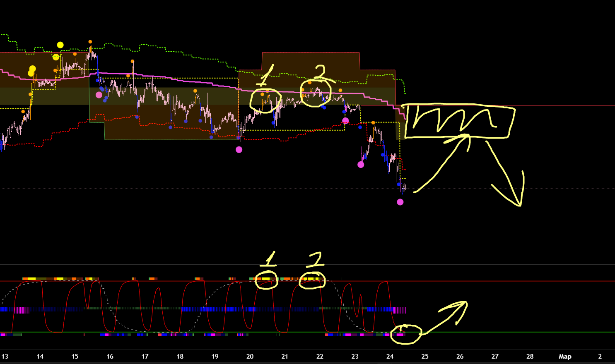This screenshot has width=615, height=364.
Task: Click date label 24 on the time axis
Action: (390, 357)
